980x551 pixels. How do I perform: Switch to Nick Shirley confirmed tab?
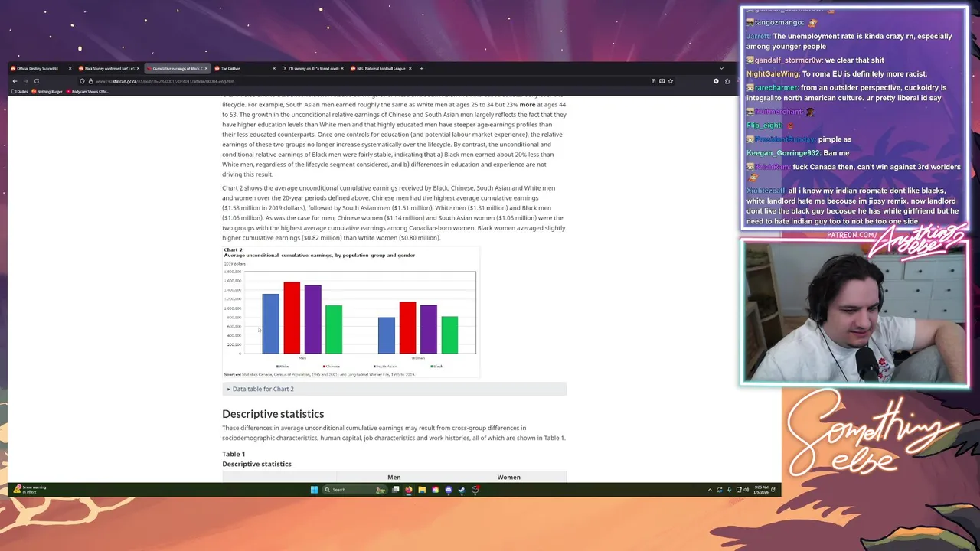pyautogui.click(x=109, y=68)
